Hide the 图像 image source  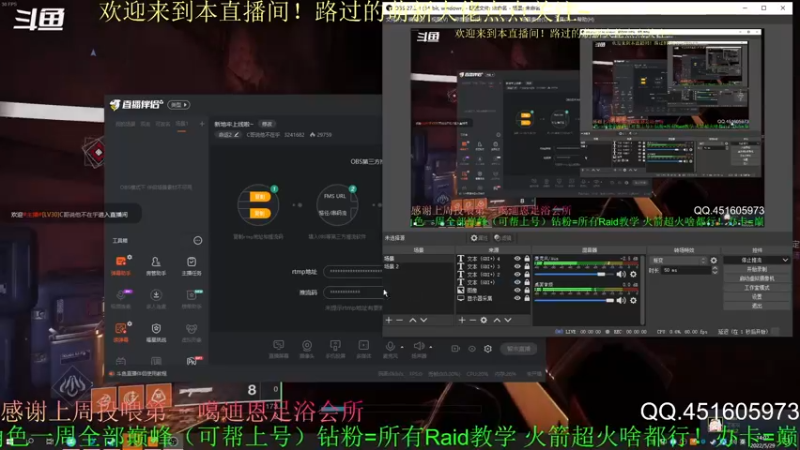point(517,290)
